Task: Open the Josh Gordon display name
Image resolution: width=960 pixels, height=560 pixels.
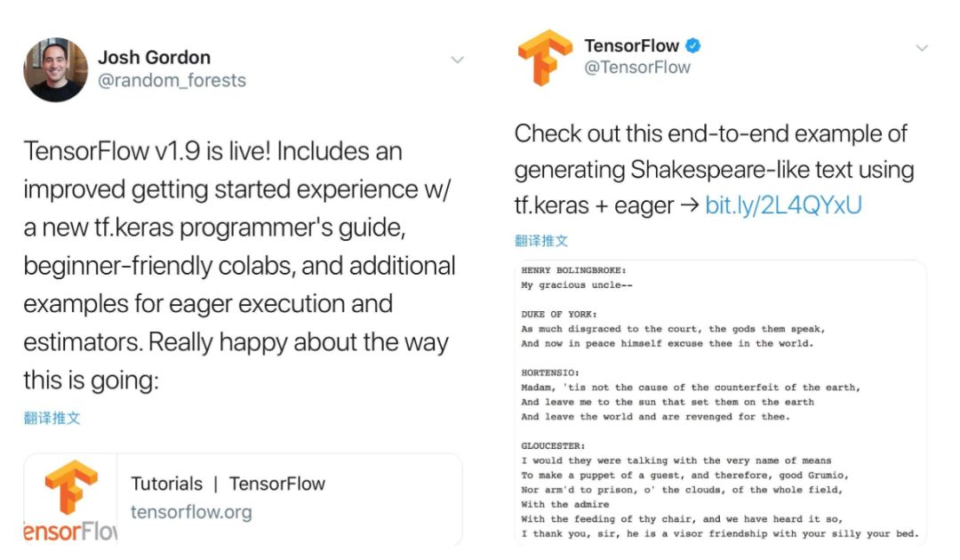Action: (154, 58)
